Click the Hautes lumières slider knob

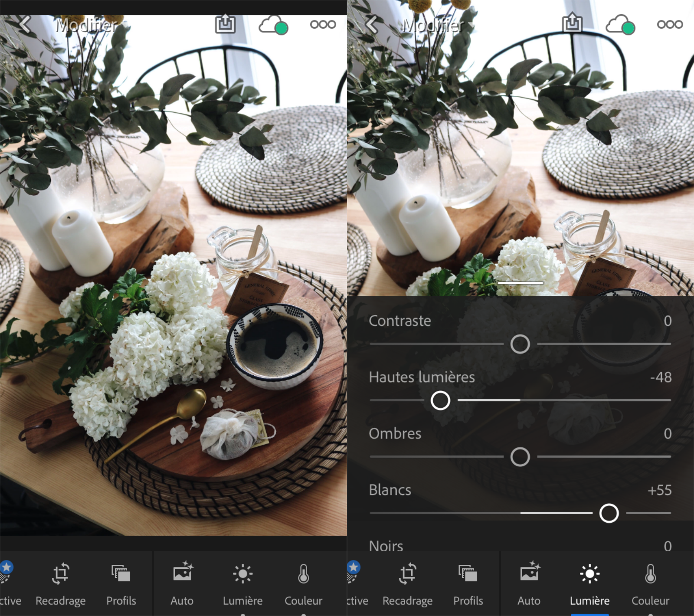[440, 400]
